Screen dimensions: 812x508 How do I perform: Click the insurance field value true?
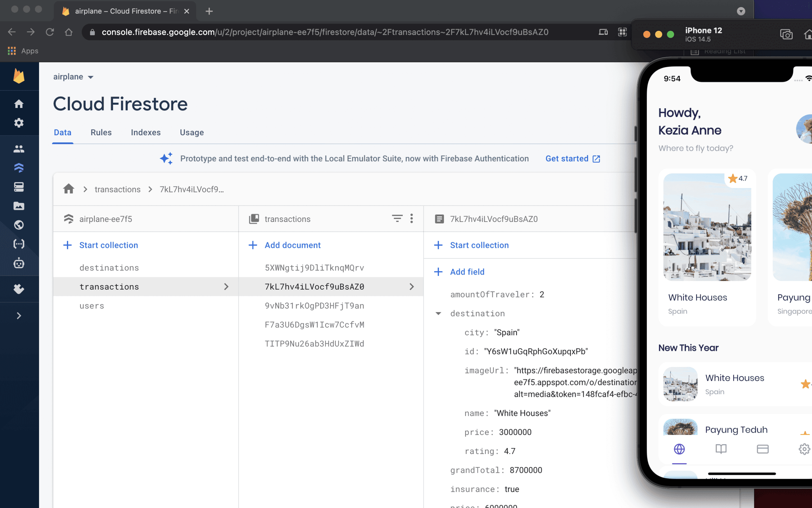(x=512, y=490)
